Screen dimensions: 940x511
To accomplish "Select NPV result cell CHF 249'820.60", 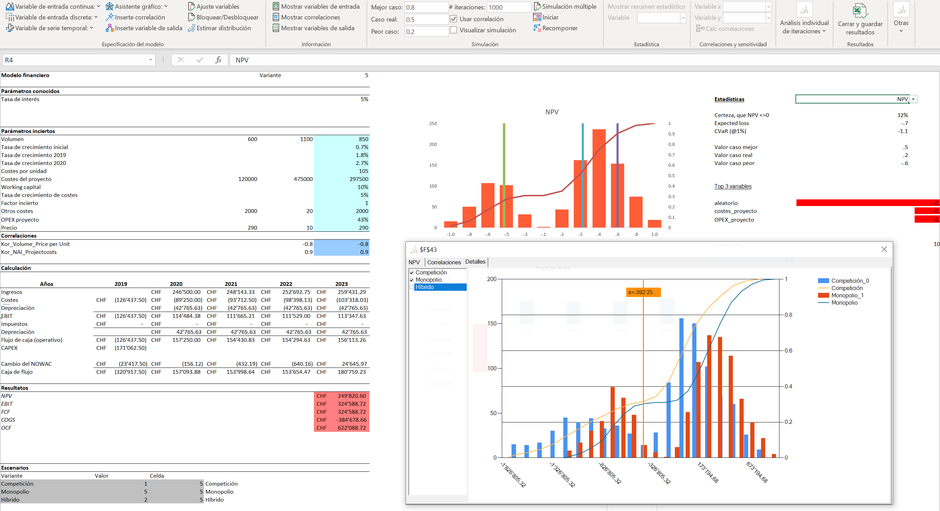I will (342, 396).
